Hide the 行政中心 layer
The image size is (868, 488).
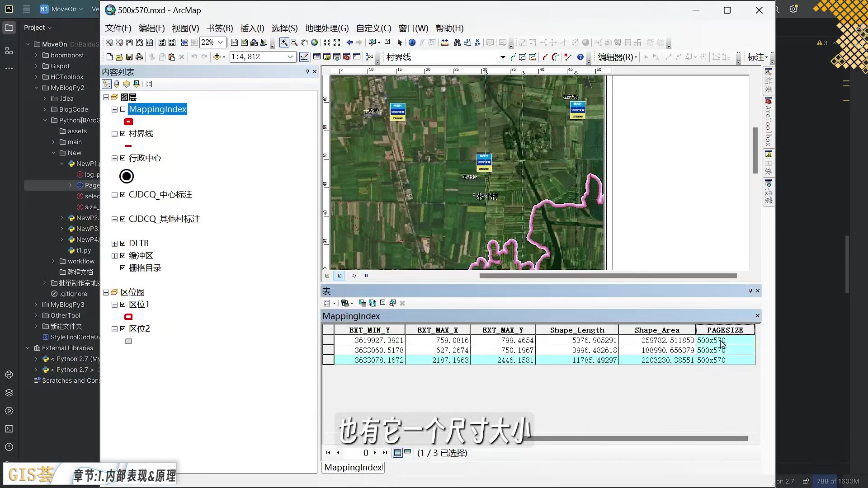122,158
